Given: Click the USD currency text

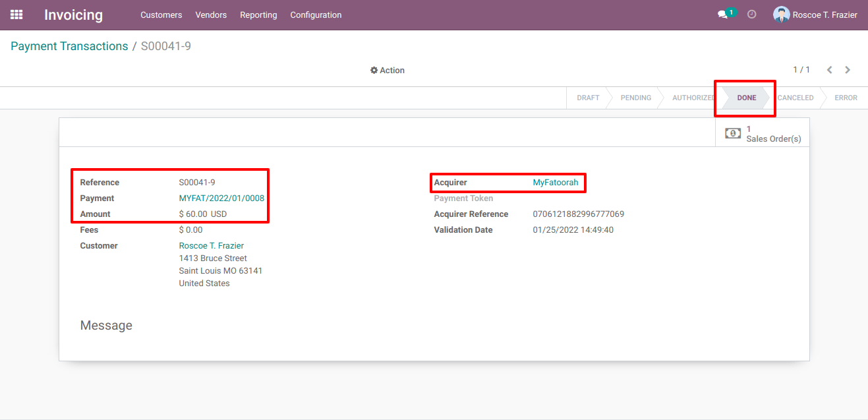Looking at the screenshot, I should 219,214.
